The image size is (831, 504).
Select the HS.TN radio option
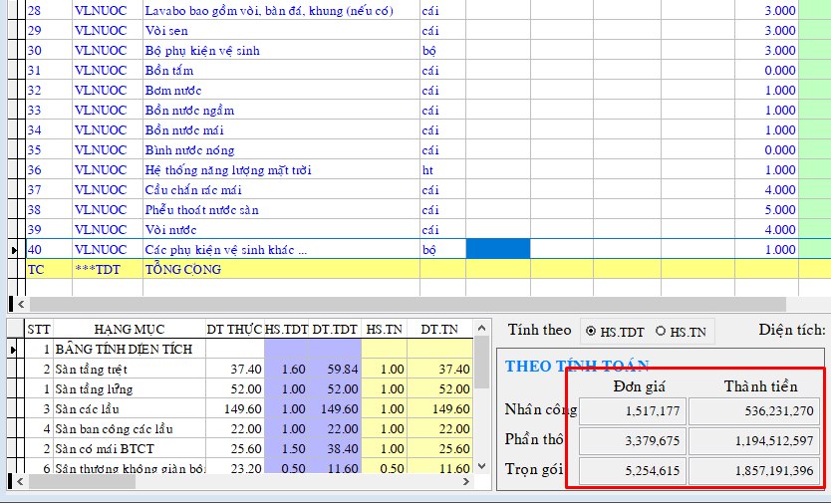coord(661,331)
